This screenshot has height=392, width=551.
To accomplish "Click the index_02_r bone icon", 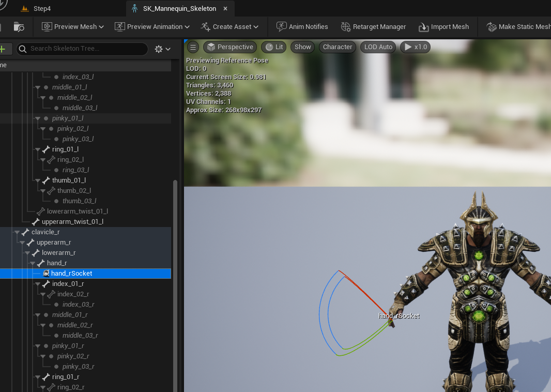I will tap(51, 294).
